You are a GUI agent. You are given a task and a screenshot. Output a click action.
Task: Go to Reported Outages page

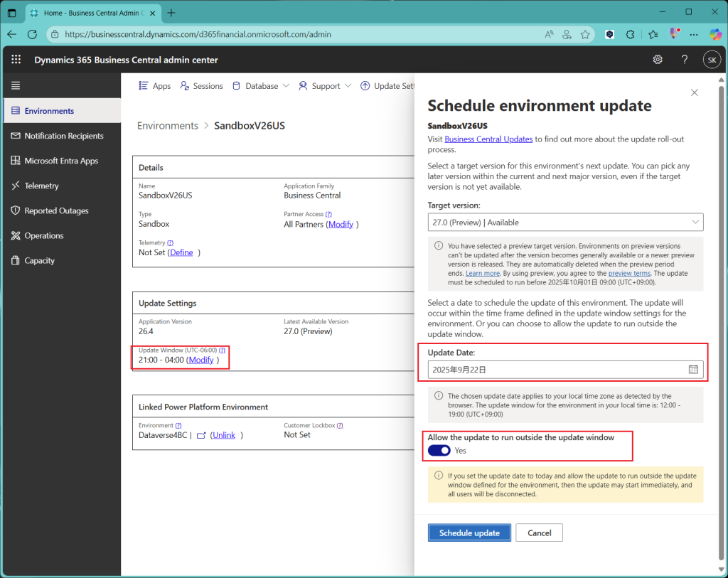pyautogui.click(x=56, y=210)
